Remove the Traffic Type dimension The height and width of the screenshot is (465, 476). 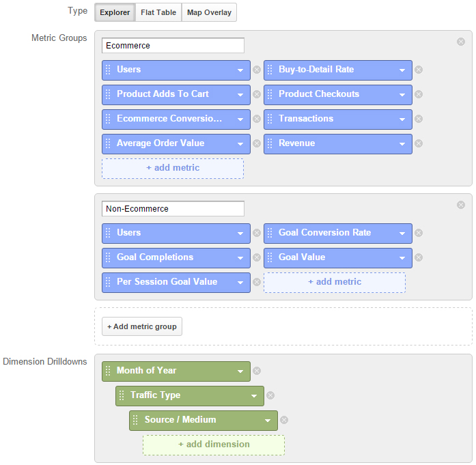[x=270, y=395]
